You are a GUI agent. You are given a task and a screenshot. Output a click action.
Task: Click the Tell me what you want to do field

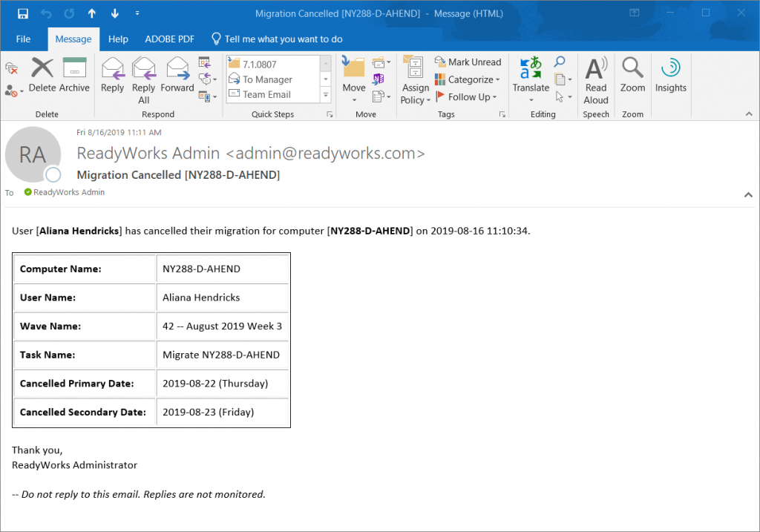click(277, 39)
